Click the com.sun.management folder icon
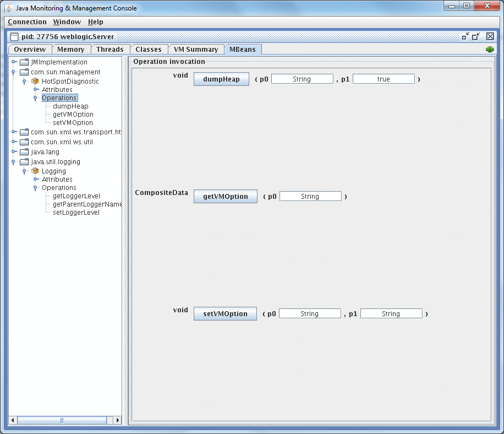504x434 pixels. tap(23, 72)
